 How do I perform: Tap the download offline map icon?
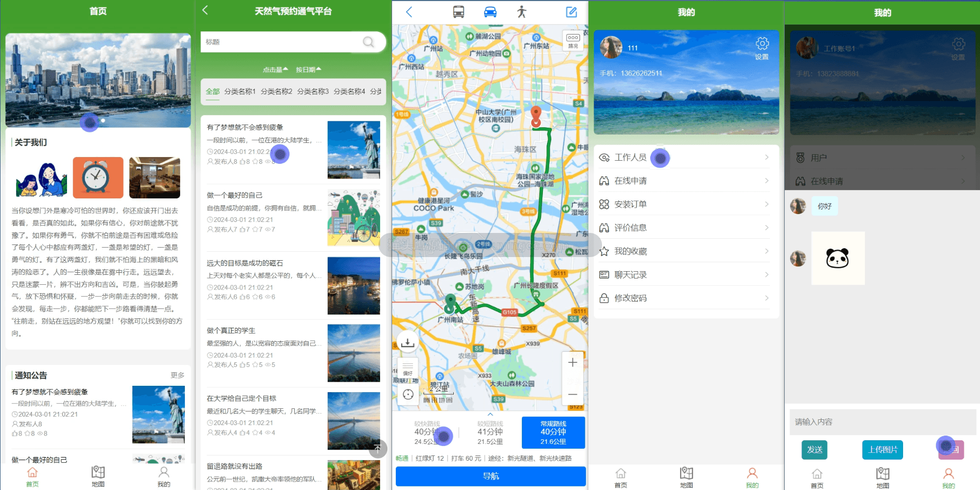click(x=407, y=342)
